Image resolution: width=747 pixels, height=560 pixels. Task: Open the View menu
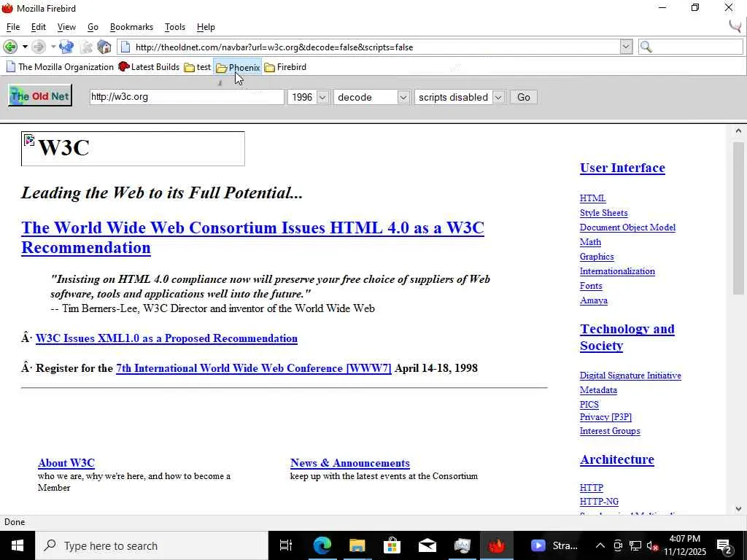pyautogui.click(x=66, y=27)
